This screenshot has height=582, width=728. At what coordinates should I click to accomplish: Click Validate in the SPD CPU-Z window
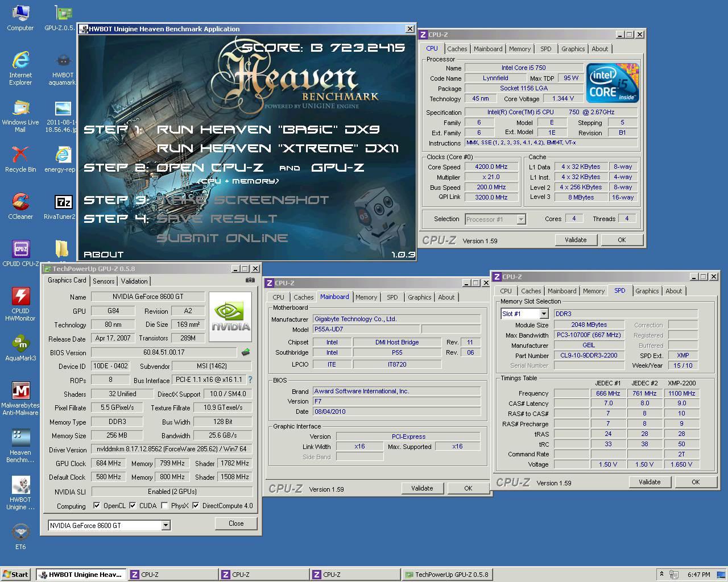(650, 482)
